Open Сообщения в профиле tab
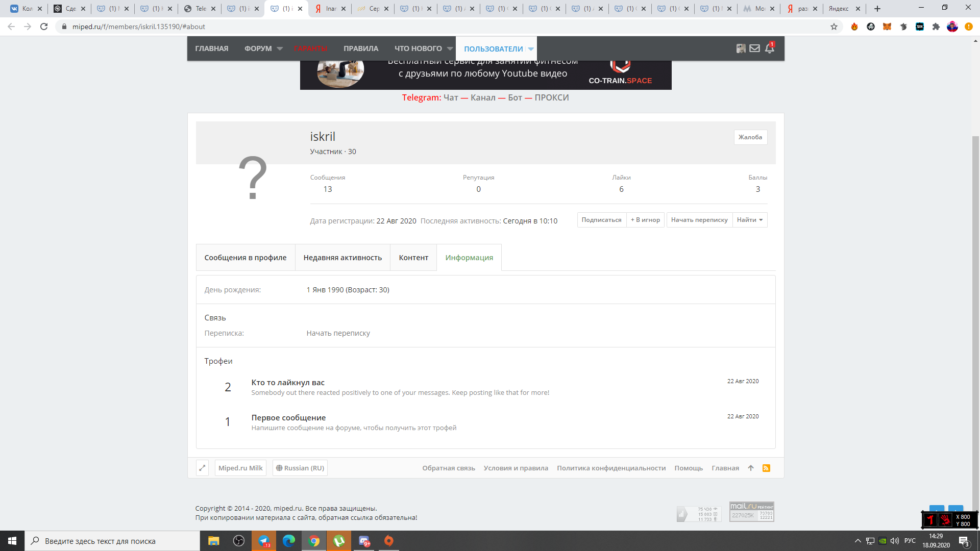This screenshot has width=980, height=551. pos(246,258)
